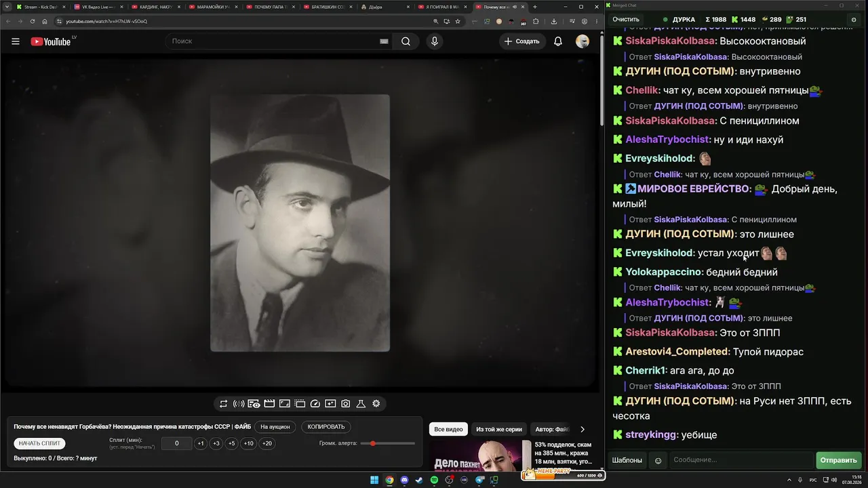Click the Gorbachev video frame in player
This screenshot has height=488, width=868.
point(300,223)
